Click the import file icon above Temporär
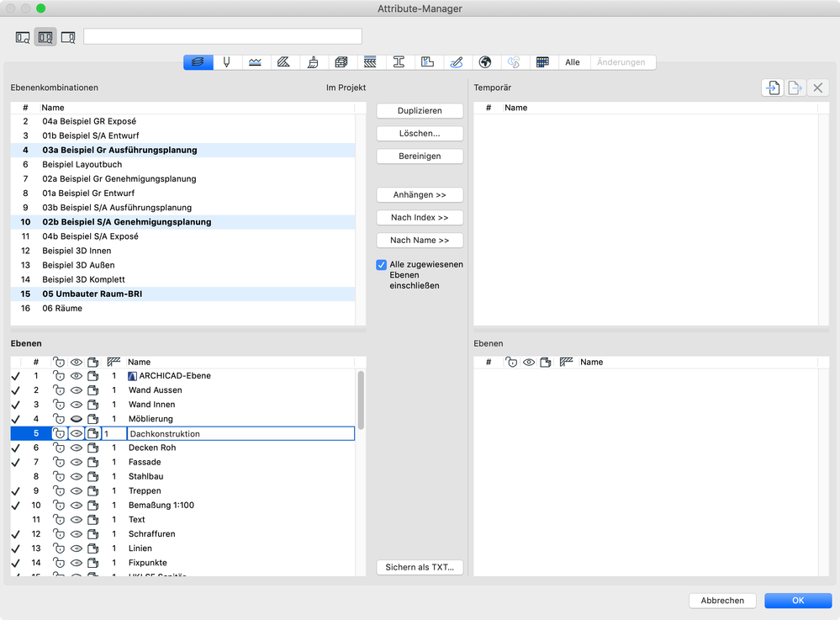This screenshot has height=620, width=840. 772,87
